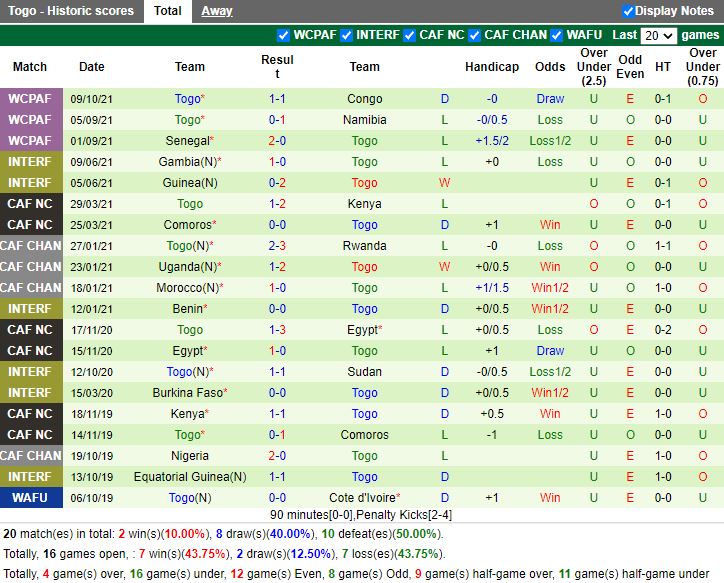Select the INTERF label on 09/06/21 row
Viewport: 724px width, 583px height.
(x=31, y=162)
